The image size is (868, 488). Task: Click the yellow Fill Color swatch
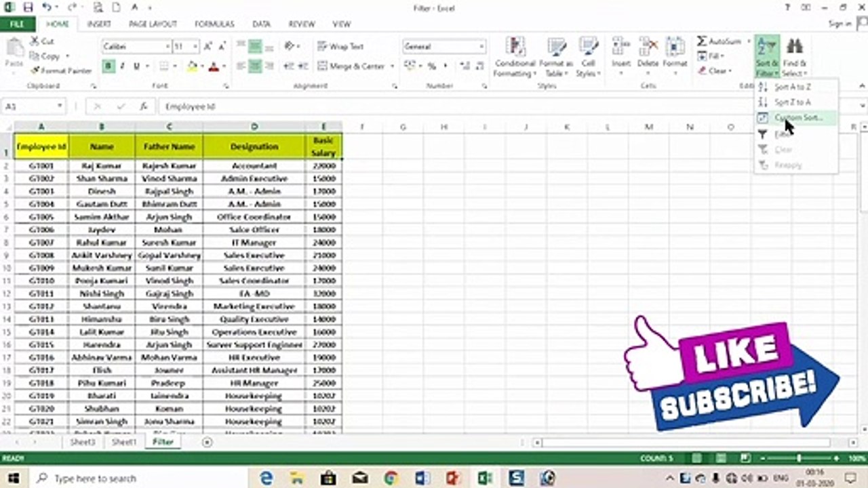192,66
